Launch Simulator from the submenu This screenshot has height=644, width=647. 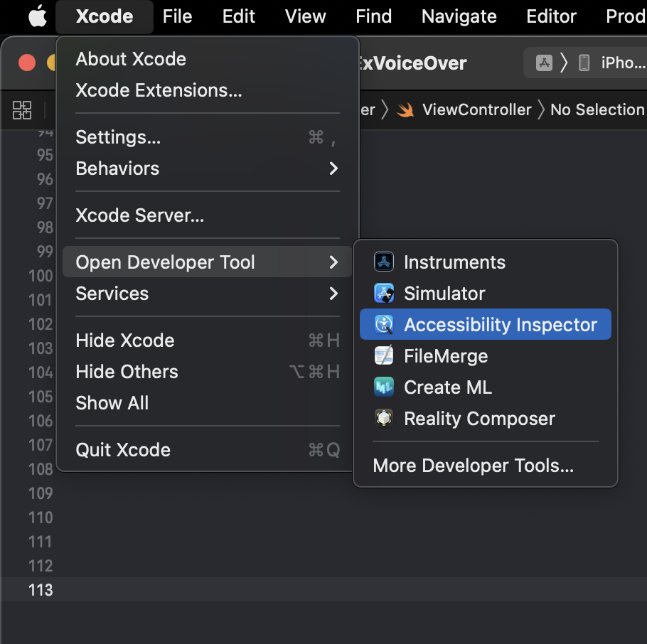485,294
